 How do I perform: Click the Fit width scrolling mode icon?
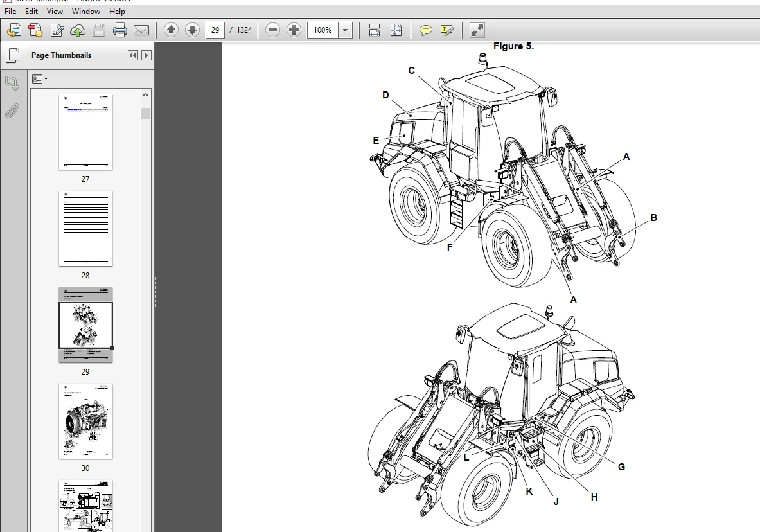374,30
